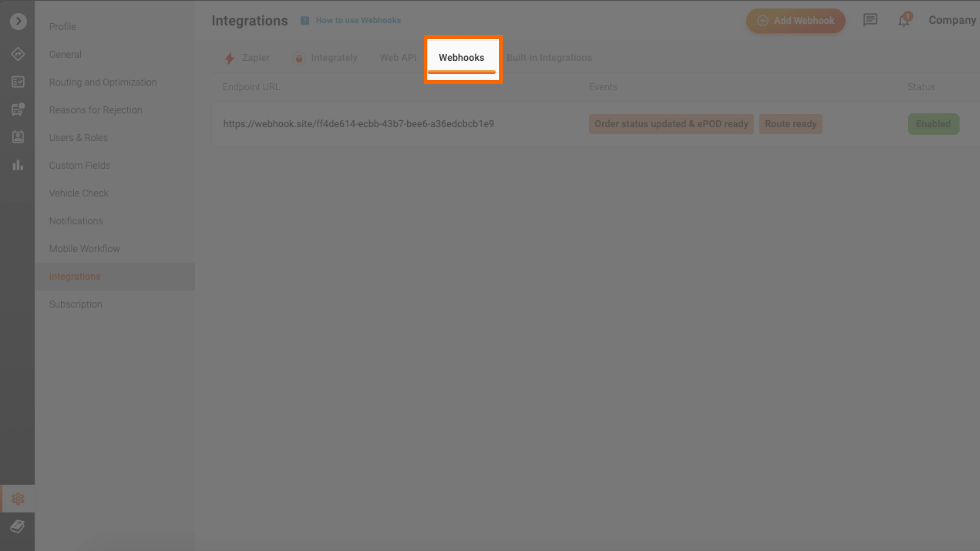The image size is (980, 551).
Task: Open the drivers contact icon in sidebar
Action: point(18,137)
